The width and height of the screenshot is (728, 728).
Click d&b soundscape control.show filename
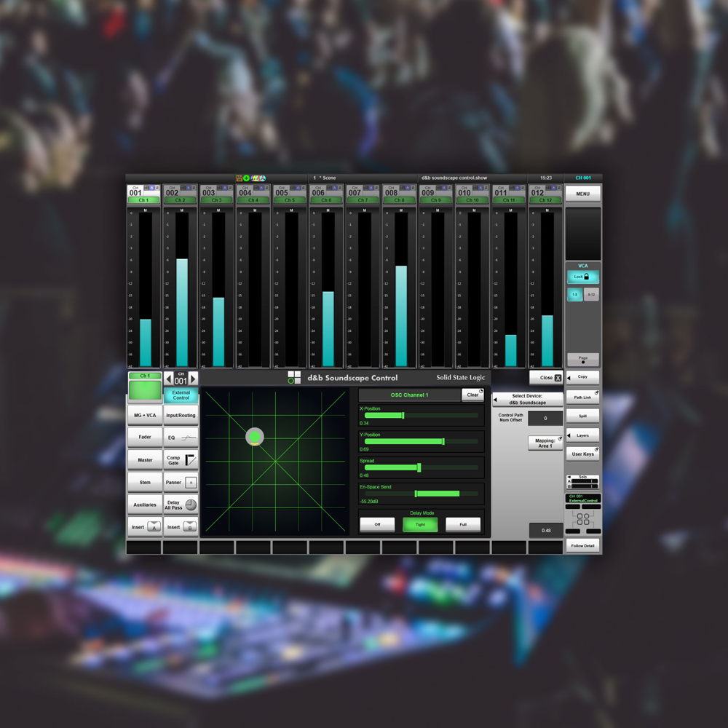pyautogui.click(x=454, y=178)
